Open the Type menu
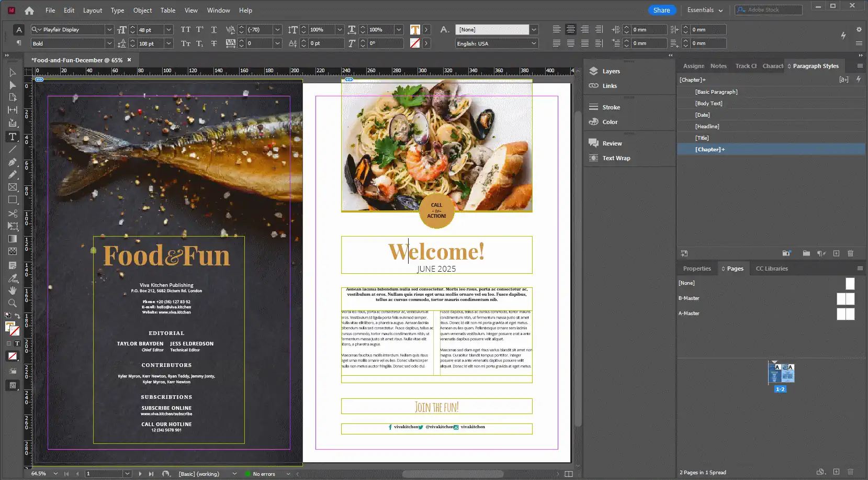The width and height of the screenshot is (868, 480). pos(117,10)
